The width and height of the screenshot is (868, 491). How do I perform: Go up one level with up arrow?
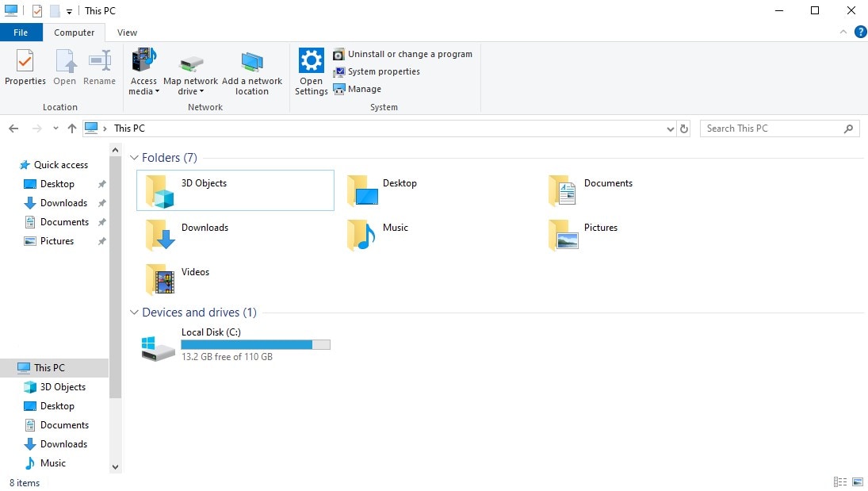[x=72, y=129]
